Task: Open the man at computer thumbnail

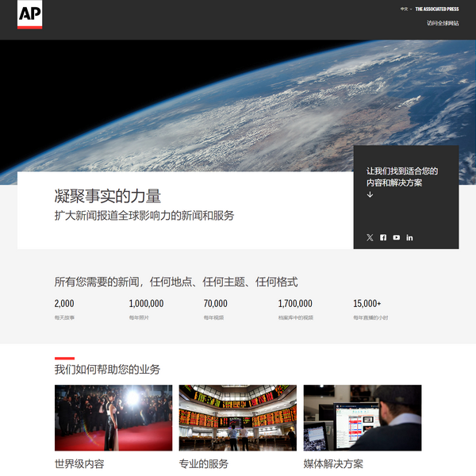Action: pyautogui.click(x=363, y=417)
